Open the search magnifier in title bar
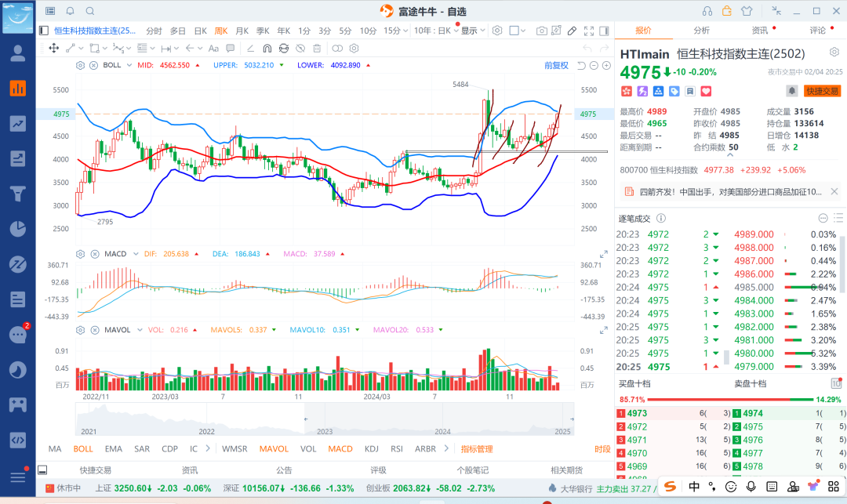Viewport: 847px width, 504px height. (90, 11)
